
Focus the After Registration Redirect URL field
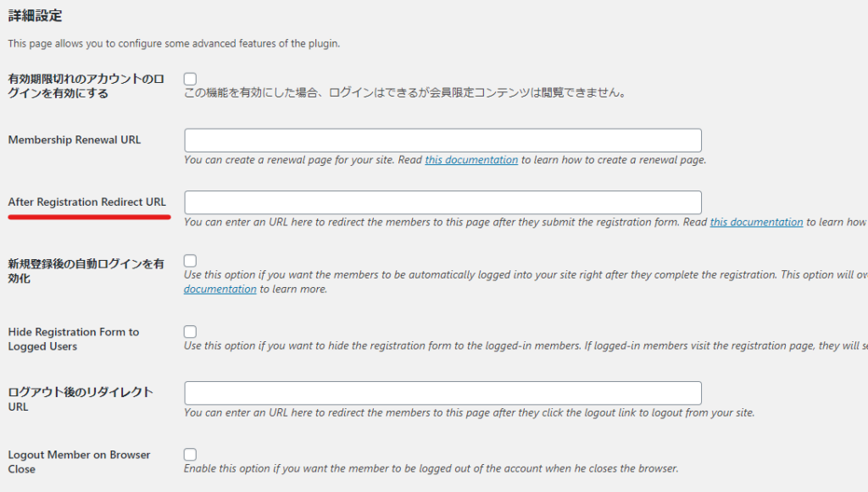(x=442, y=202)
